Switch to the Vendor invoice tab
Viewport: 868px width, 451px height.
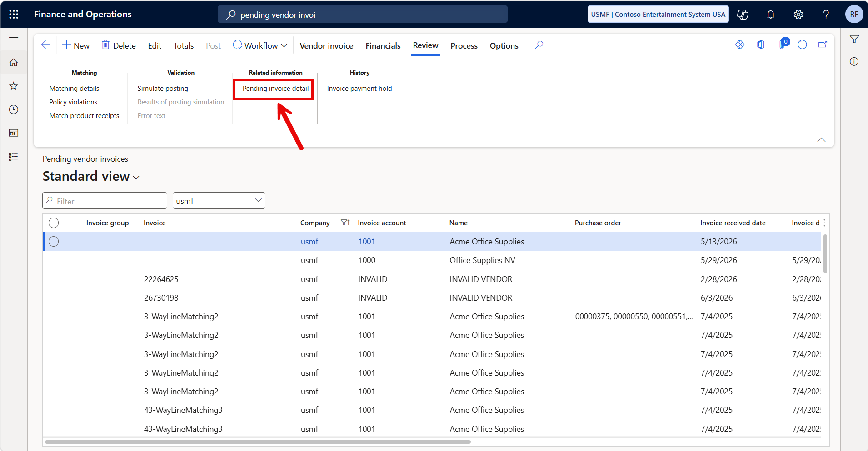pos(326,46)
